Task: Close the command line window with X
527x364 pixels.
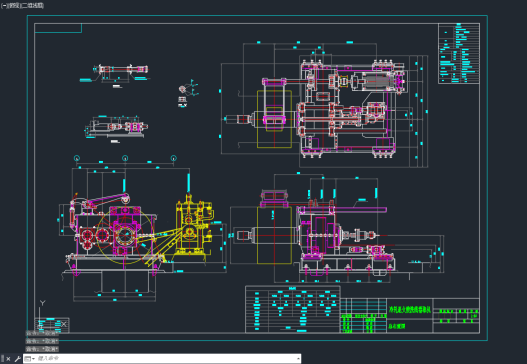Action: 9,359
